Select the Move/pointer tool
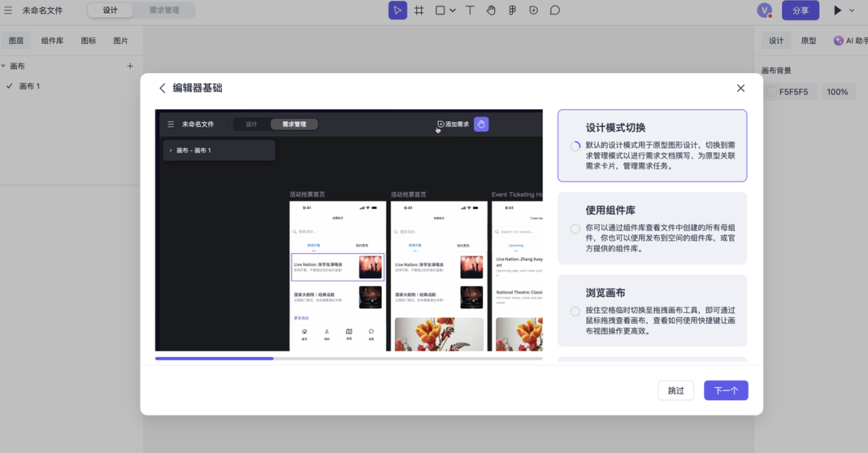Image resolution: width=868 pixels, height=453 pixels. coord(398,10)
